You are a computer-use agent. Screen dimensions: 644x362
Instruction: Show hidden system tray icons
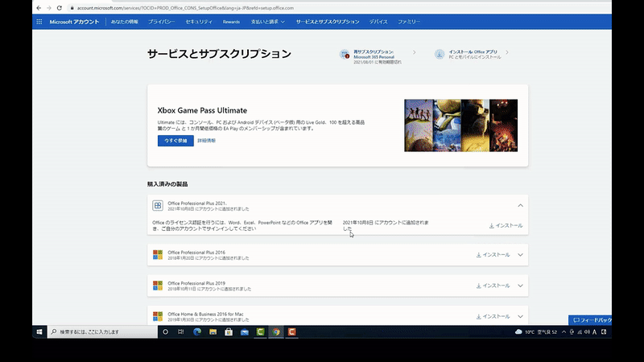[x=564, y=331]
